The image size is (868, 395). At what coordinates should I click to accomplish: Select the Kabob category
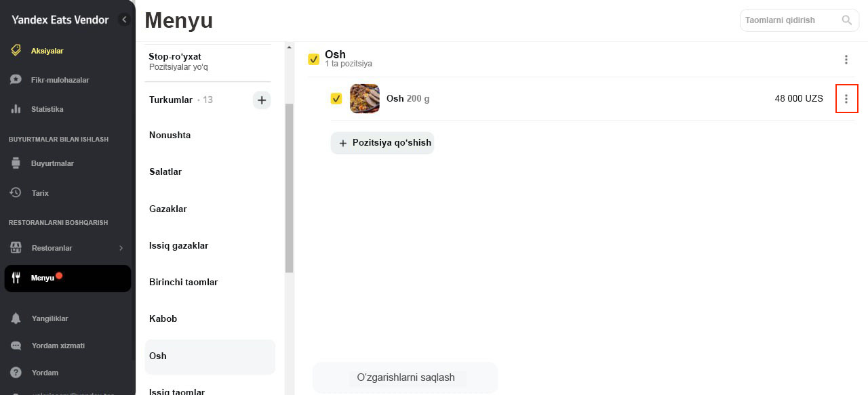[163, 318]
